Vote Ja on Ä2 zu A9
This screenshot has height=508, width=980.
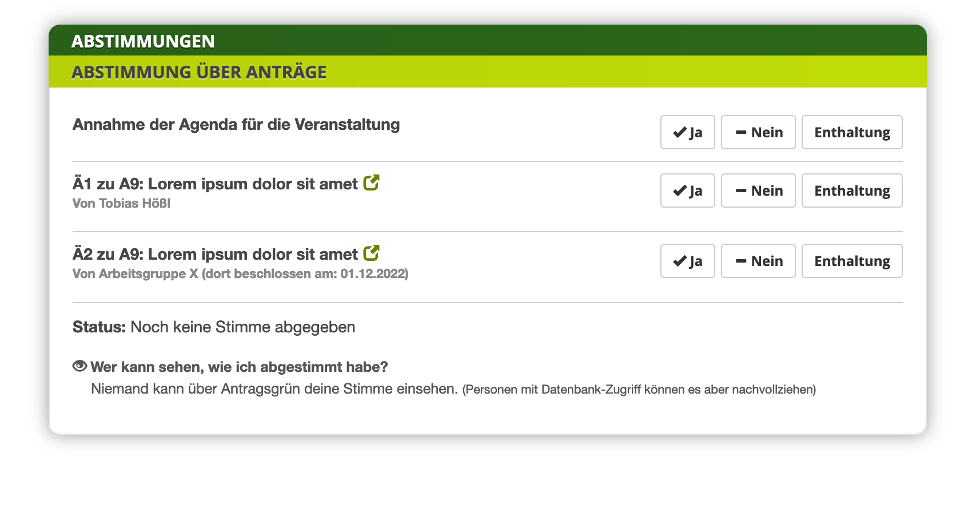[x=687, y=261]
